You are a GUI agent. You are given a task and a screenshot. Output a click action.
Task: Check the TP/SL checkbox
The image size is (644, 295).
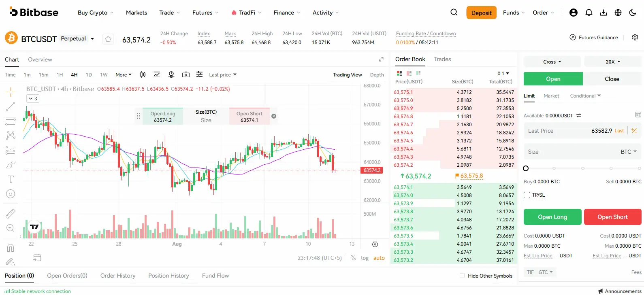pyautogui.click(x=527, y=195)
